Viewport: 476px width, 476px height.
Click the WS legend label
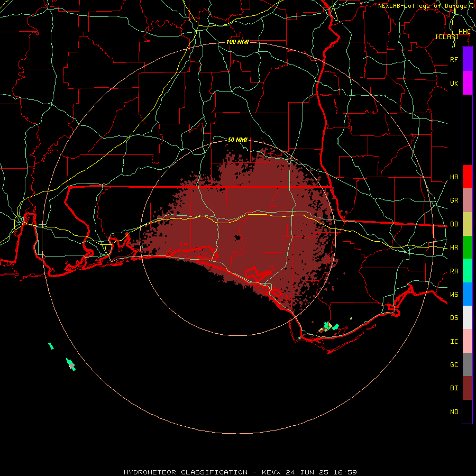454,294
